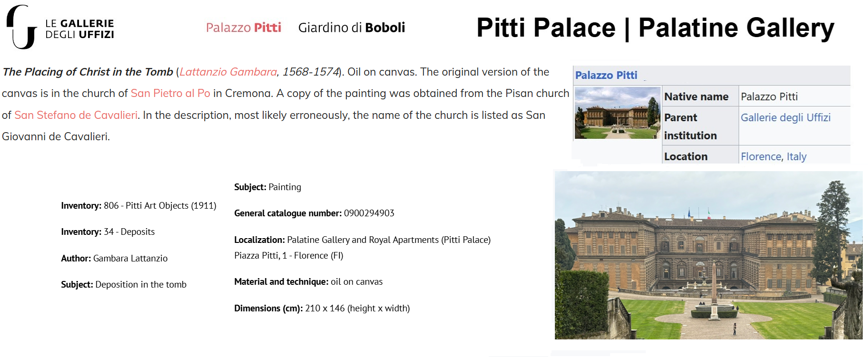
Task: Follow the Gallerie degli Uffizi parent institution link
Action: pos(785,117)
